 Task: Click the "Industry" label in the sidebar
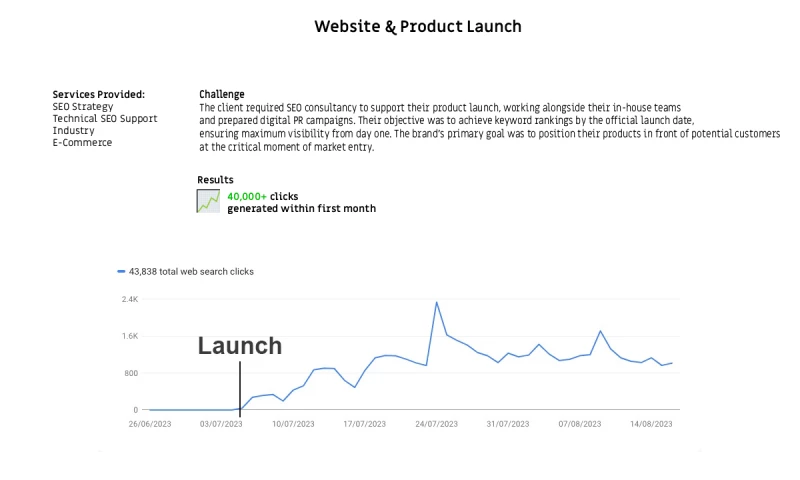pyautogui.click(x=74, y=131)
